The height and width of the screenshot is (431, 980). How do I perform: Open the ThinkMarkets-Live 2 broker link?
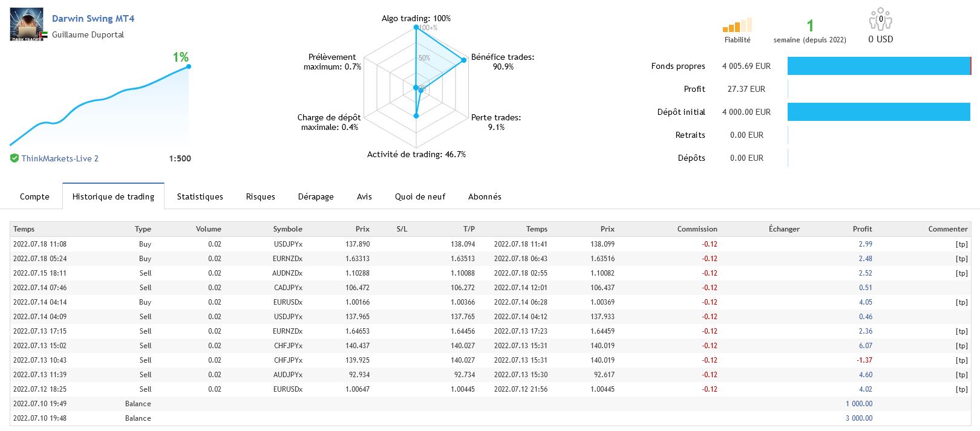pos(60,158)
